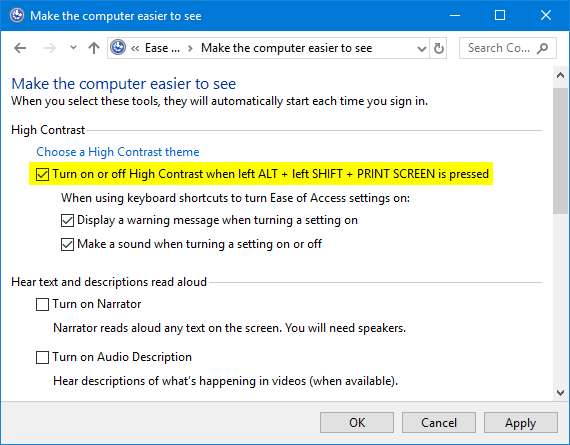
Task: Enable the Turn on Narrator checkbox
Action: [43, 304]
